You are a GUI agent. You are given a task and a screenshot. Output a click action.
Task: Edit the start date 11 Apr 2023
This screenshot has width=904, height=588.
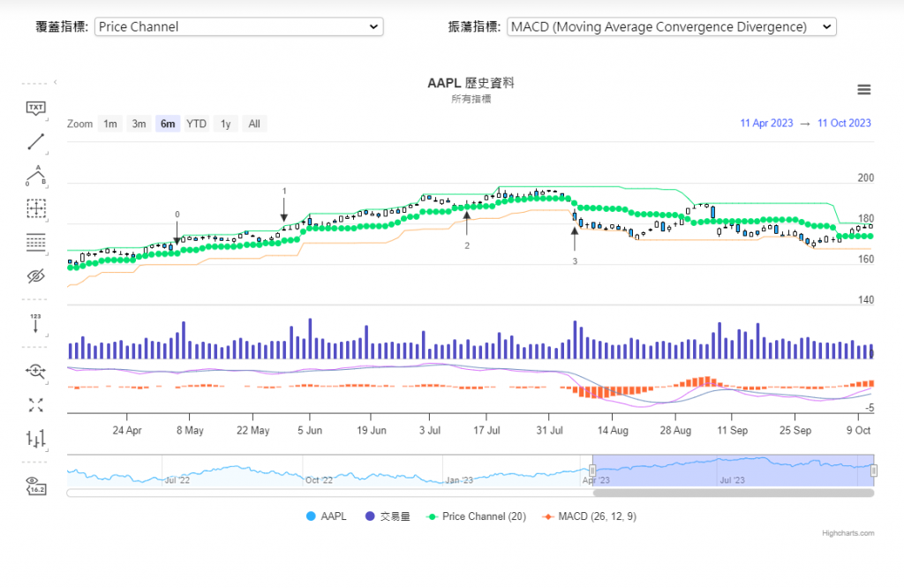tap(766, 123)
